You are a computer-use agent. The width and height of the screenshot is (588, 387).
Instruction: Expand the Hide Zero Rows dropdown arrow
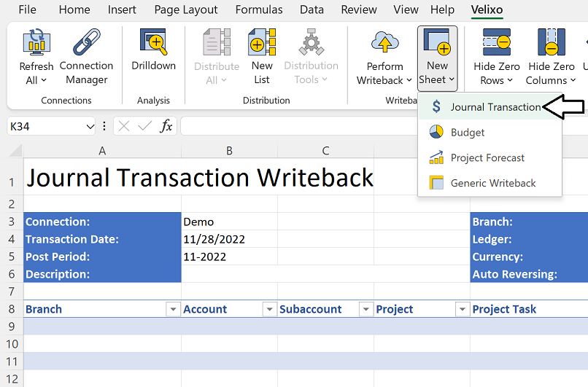510,80
